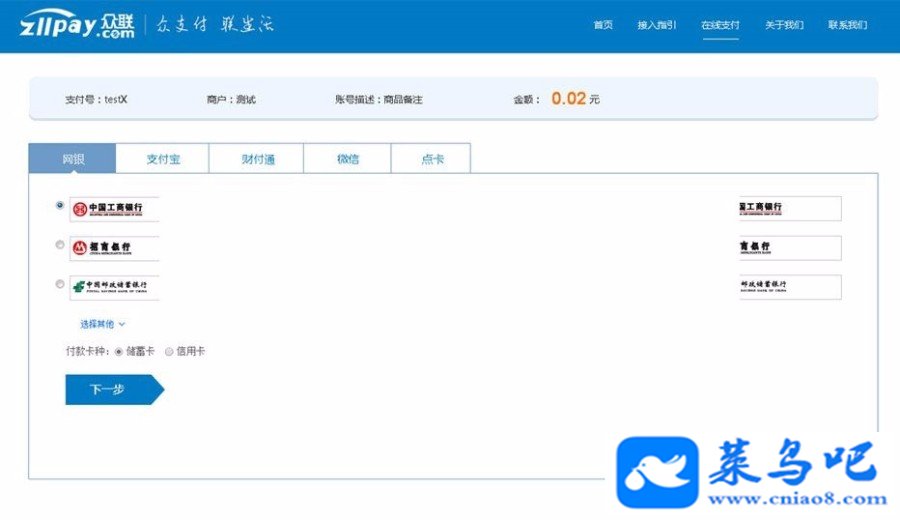Image resolution: width=900 pixels, height=520 pixels.
Task: Select the ICBC radio button
Action: click(x=60, y=205)
